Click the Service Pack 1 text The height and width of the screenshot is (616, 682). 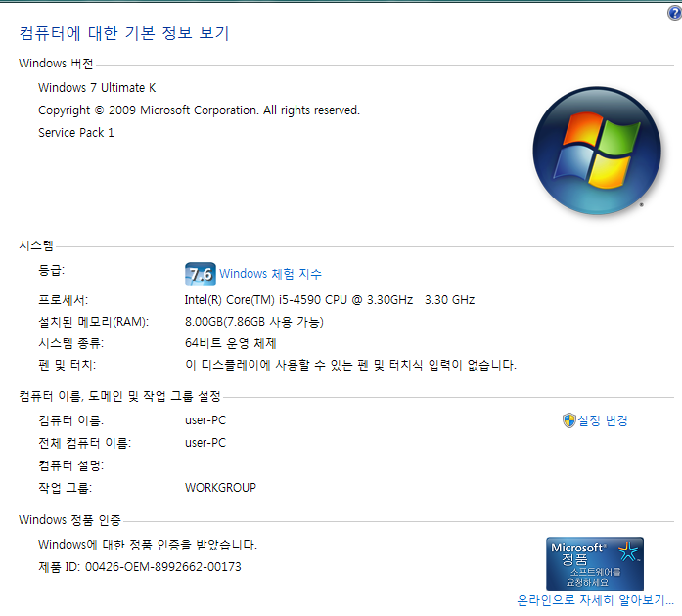tap(76, 133)
